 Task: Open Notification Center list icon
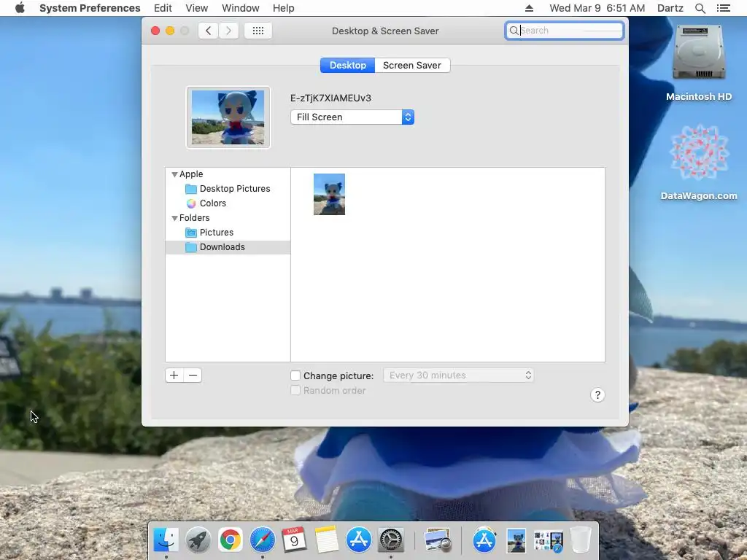click(x=724, y=8)
